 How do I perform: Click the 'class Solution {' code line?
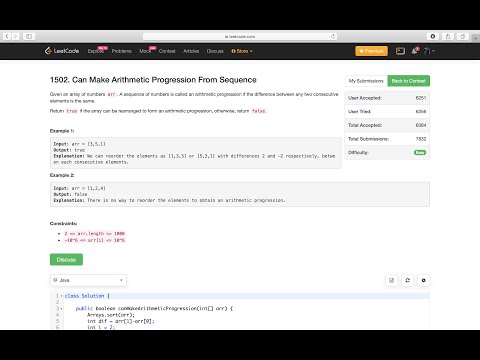(x=87, y=296)
